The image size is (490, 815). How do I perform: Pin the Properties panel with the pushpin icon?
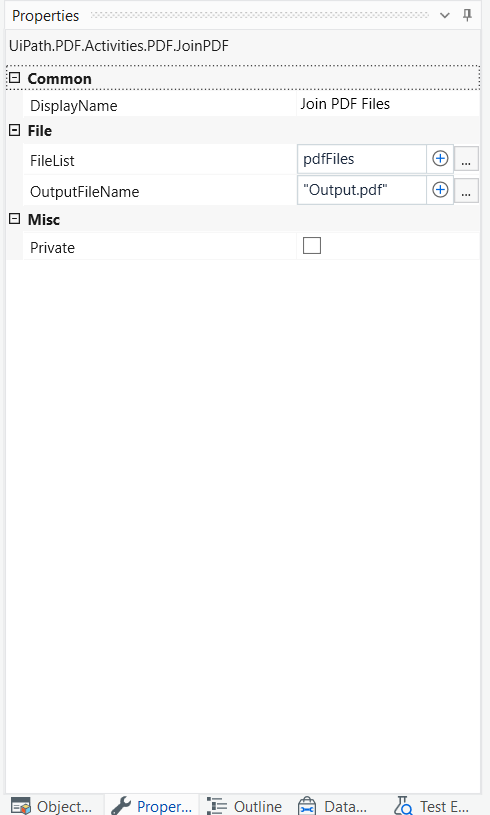(x=467, y=15)
